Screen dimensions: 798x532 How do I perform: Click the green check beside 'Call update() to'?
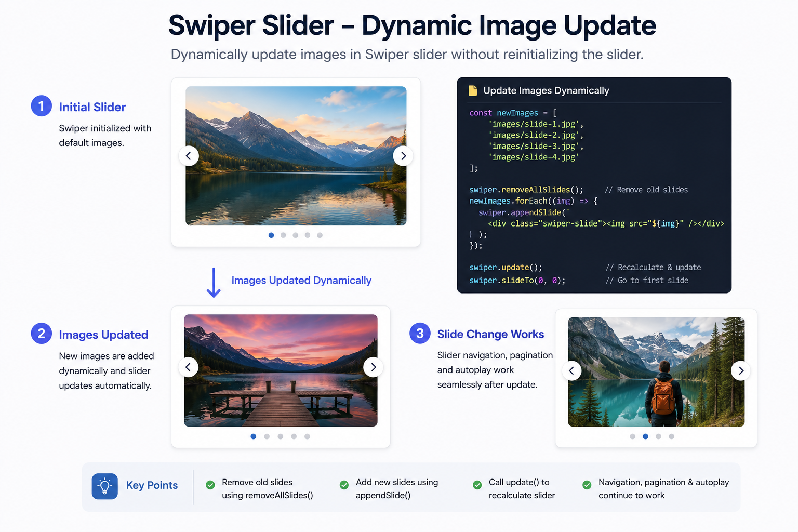coord(477,485)
